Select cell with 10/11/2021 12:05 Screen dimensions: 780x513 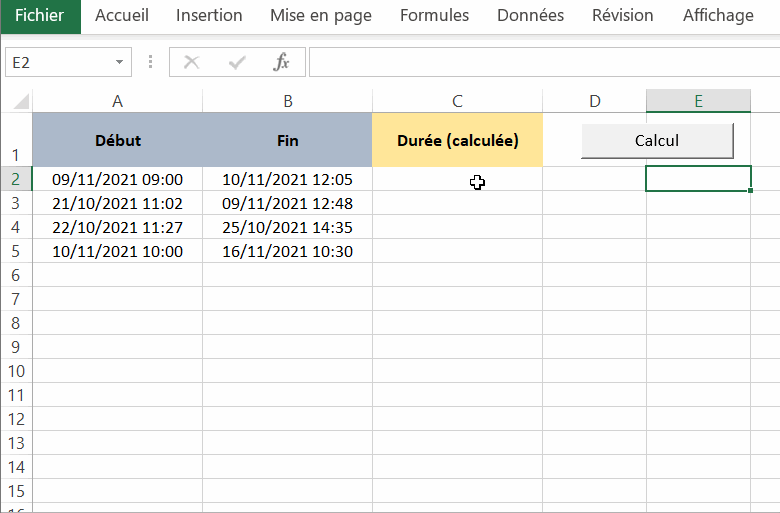pos(288,179)
